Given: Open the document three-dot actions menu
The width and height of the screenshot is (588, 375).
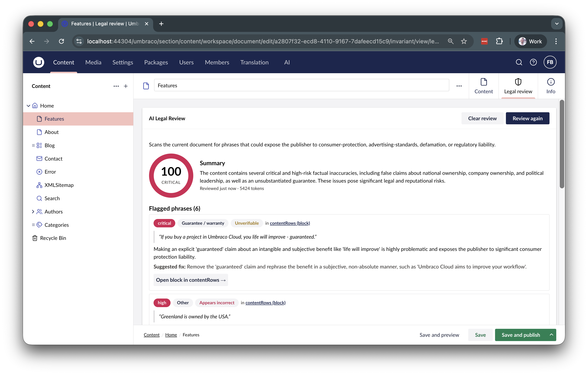Looking at the screenshot, I should point(459,86).
